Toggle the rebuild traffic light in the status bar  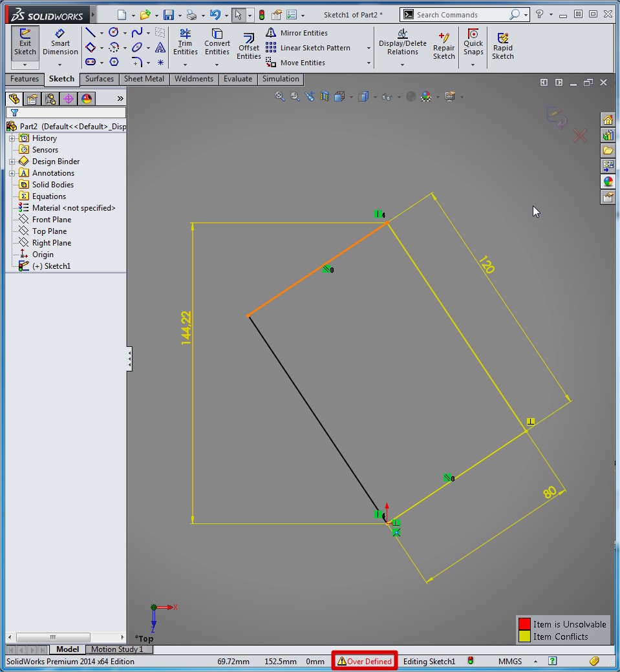click(x=471, y=661)
